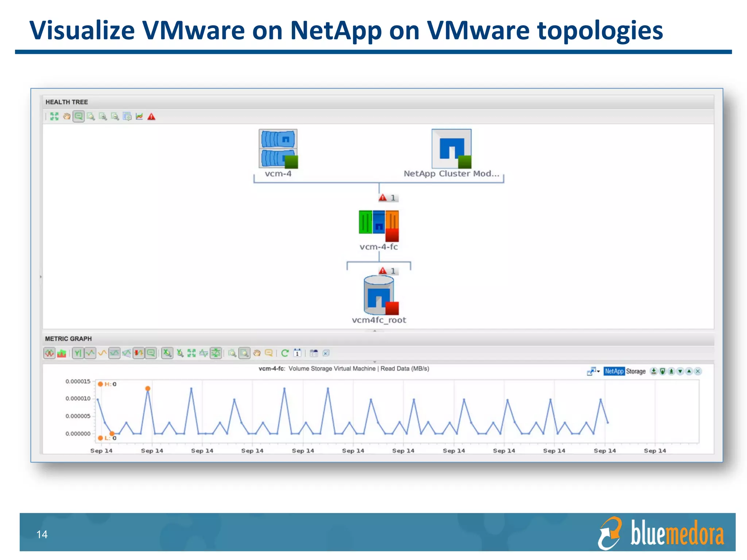Click the 0.000005 Y-axis value
The width and height of the screenshot is (747, 560).
pos(78,416)
